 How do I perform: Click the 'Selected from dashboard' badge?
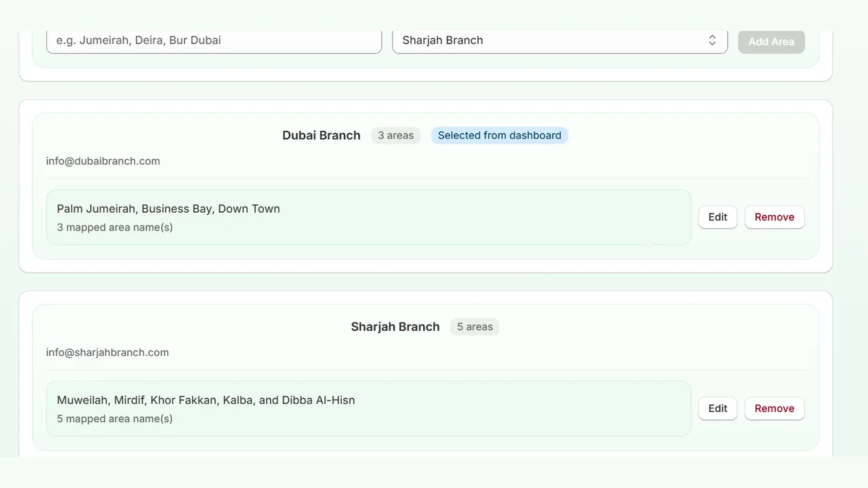[500, 136]
